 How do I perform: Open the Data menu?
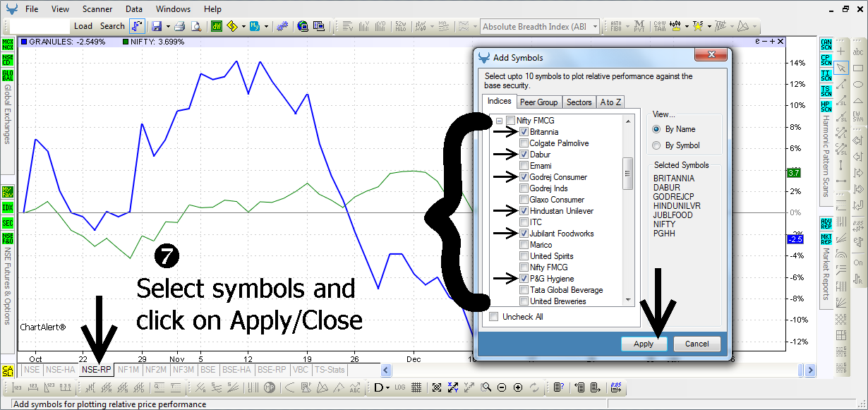(134, 9)
